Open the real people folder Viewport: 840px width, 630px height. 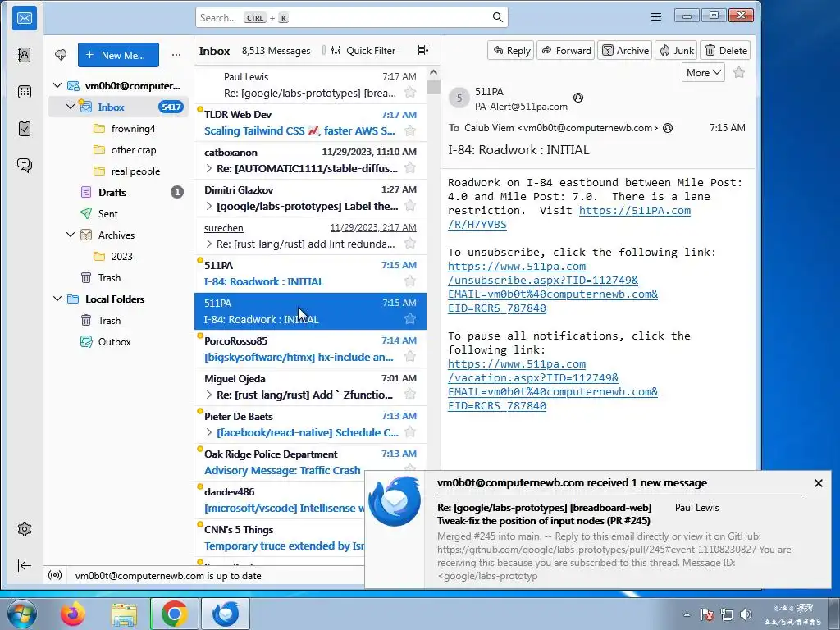click(x=118, y=171)
